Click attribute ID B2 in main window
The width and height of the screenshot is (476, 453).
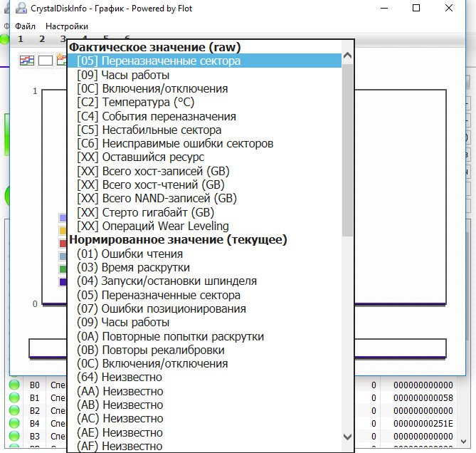35,410
